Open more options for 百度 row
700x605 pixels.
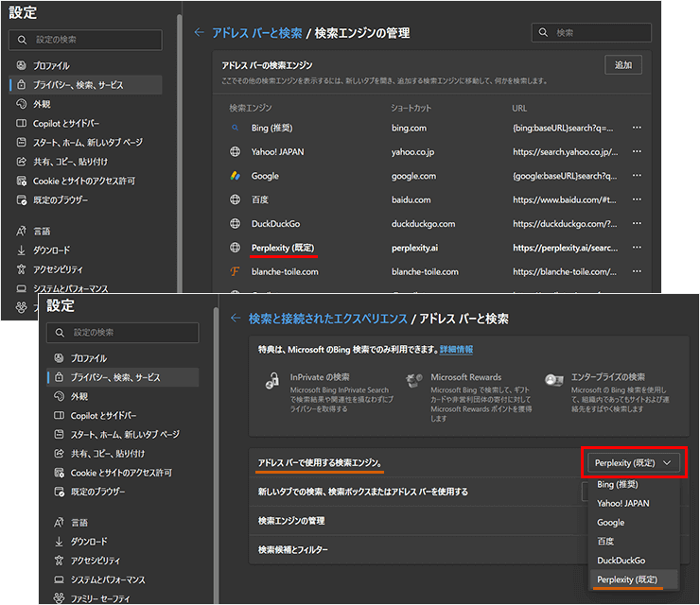637,199
